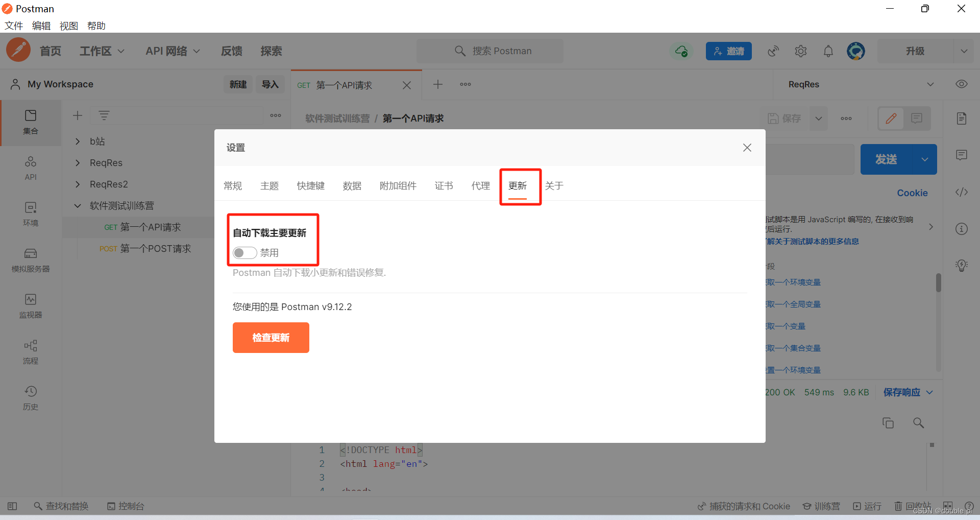980x520 pixels.
Task: Open the 视图 menu
Action: 69,26
